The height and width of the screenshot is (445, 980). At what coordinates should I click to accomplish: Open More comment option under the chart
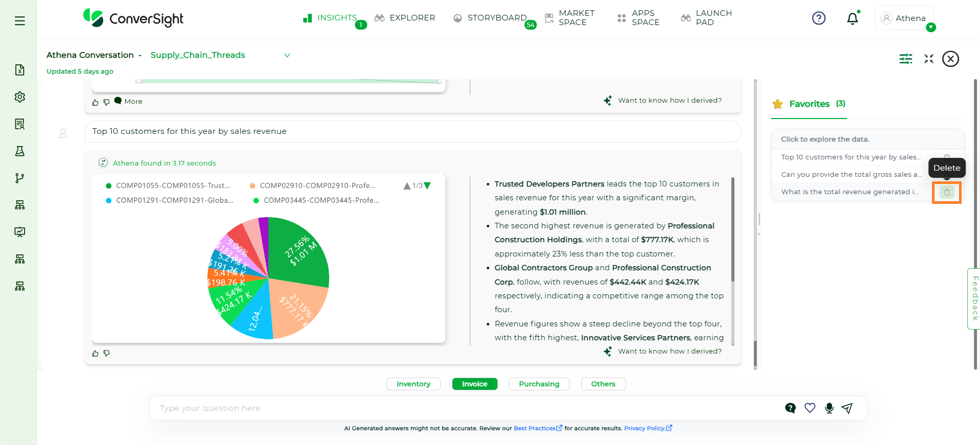point(128,101)
